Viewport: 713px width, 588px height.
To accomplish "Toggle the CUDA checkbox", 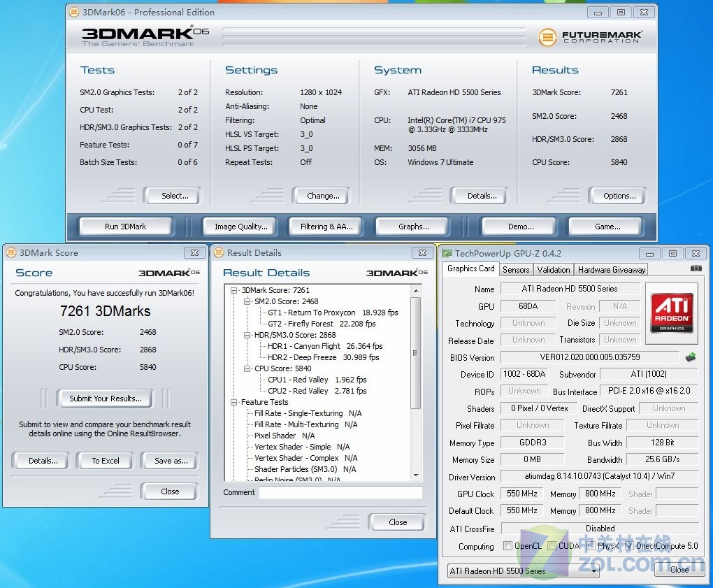I will click(x=552, y=546).
